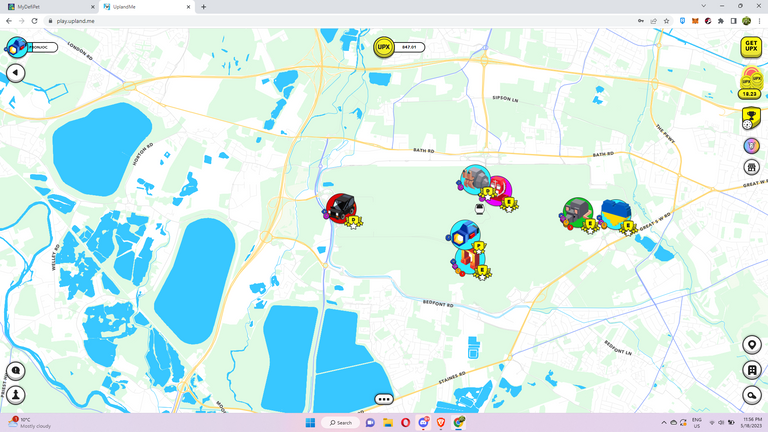Open the taskbar weather widget
The image size is (768, 432).
click(x=29, y=423)
